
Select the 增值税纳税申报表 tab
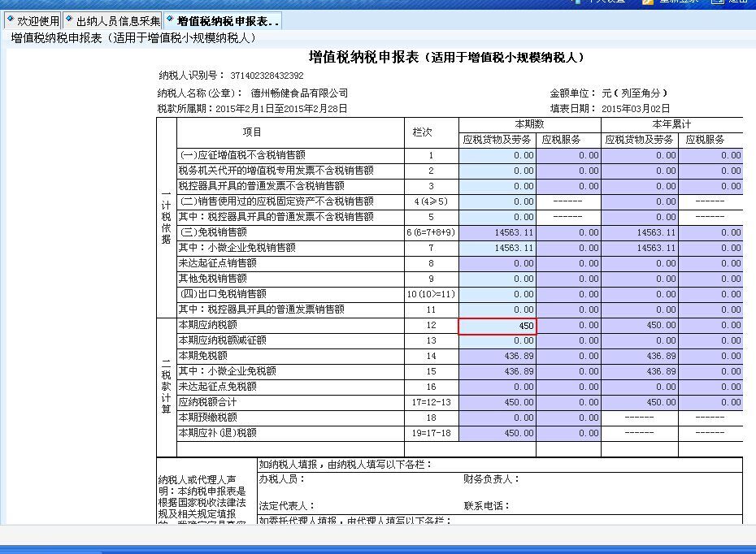coord(222,21)
